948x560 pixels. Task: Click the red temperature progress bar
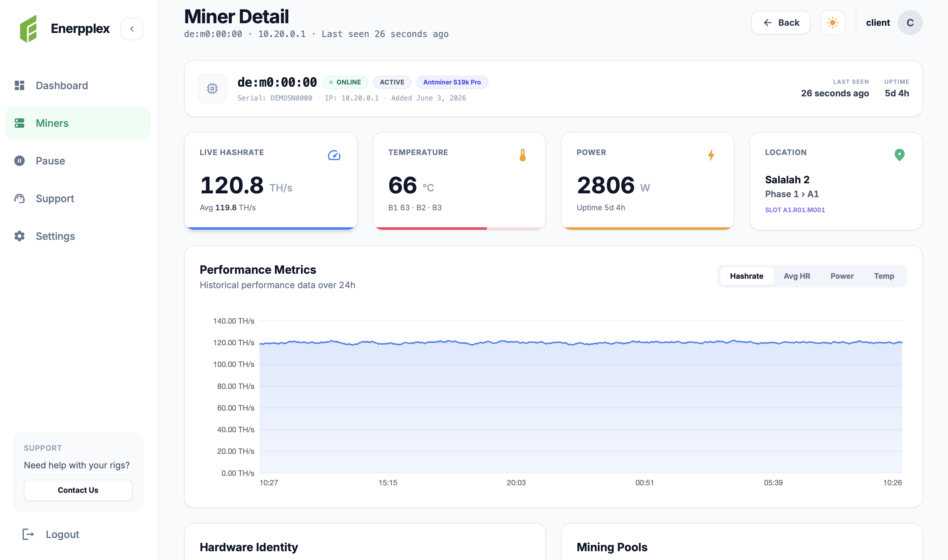tap(431, 228)
